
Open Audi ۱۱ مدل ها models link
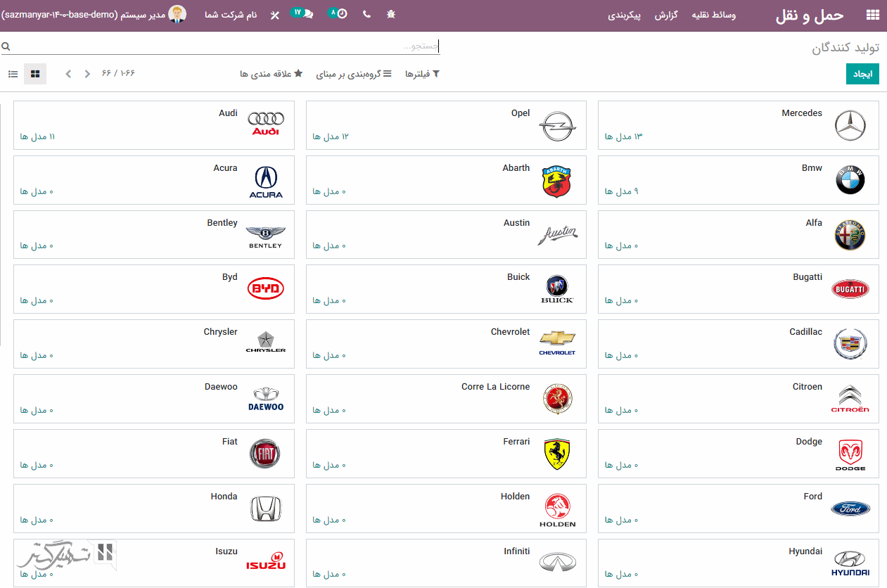[x=38, y=136]
